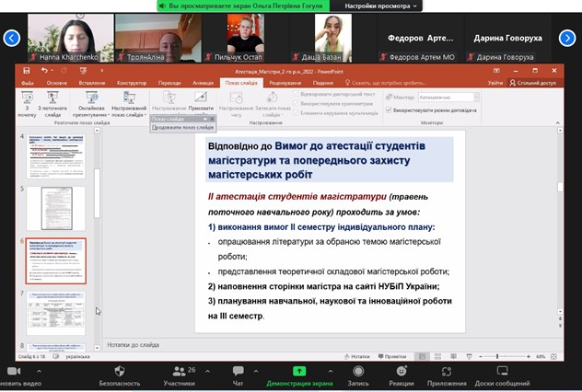Viewport: 582px width, 392px height.
Task: Start slideshow from beginning (З початку)
Action: pyautogui.click(x=27, y=104)
